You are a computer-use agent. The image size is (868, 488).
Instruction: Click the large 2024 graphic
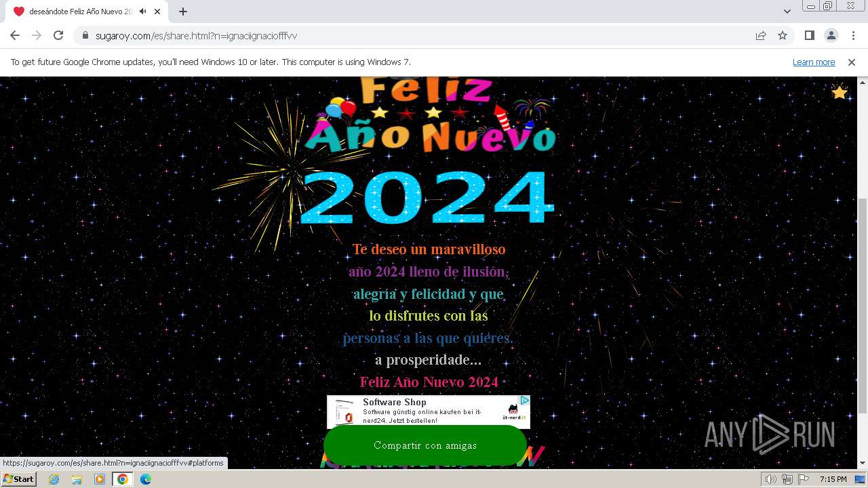pyautogui.click(x=427, y=197)
